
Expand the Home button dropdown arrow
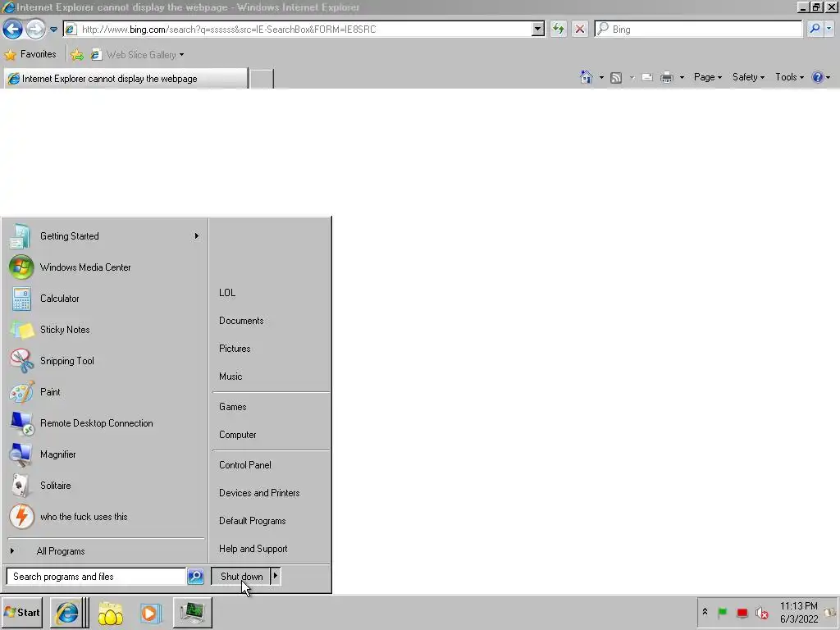pos(601,78)
